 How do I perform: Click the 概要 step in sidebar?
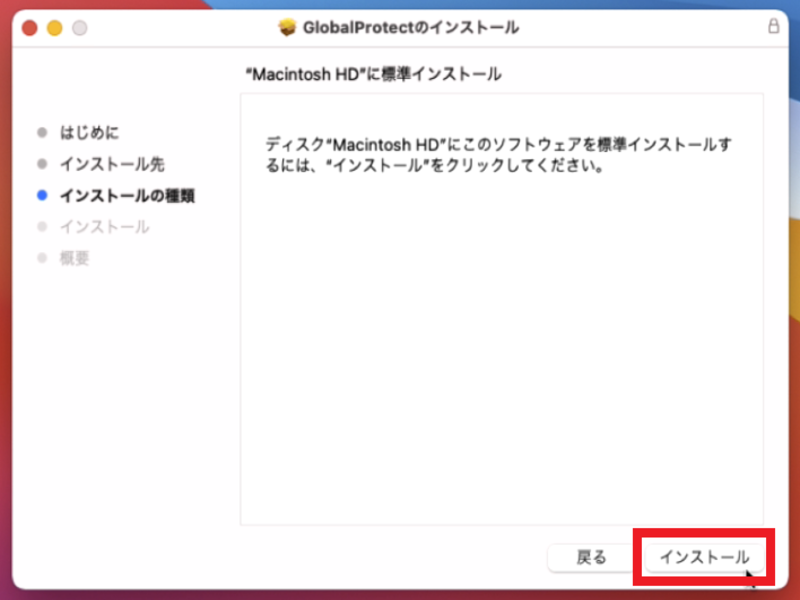(74, 258)
